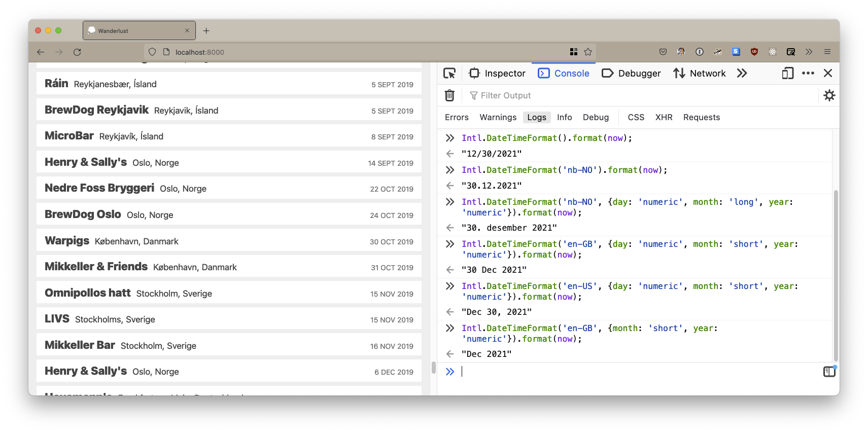868x433 pixels.
Task: Open the tracking protection shield icon
Action: pyautogui.click(x=152, y=52)
